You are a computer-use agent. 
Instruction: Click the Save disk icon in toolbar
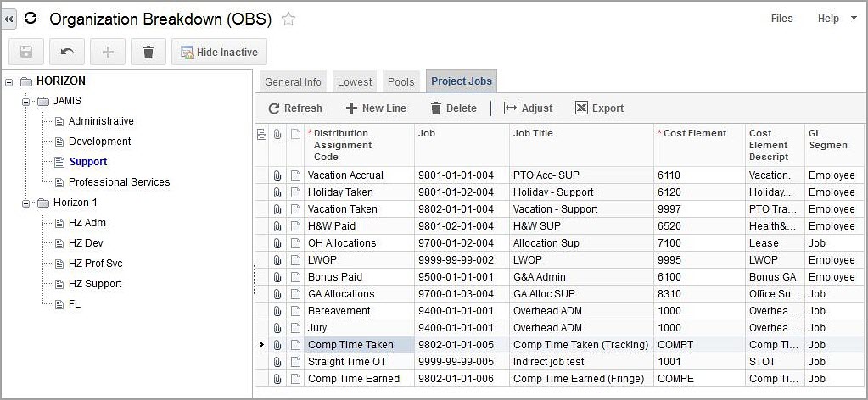[26, 53]
